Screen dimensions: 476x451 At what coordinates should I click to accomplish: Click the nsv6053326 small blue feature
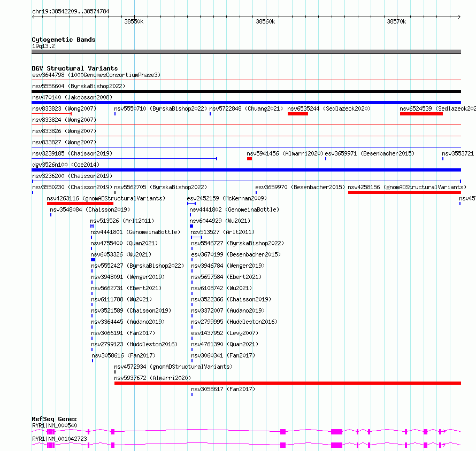[x=93, y=260]
